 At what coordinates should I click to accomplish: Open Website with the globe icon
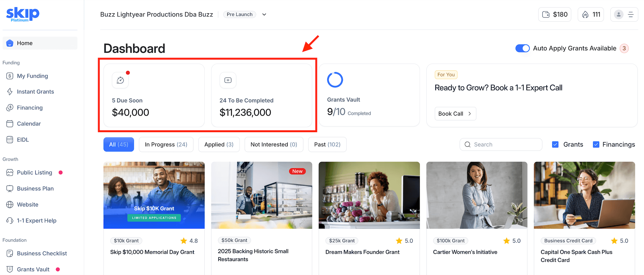(x=27, y=205)
